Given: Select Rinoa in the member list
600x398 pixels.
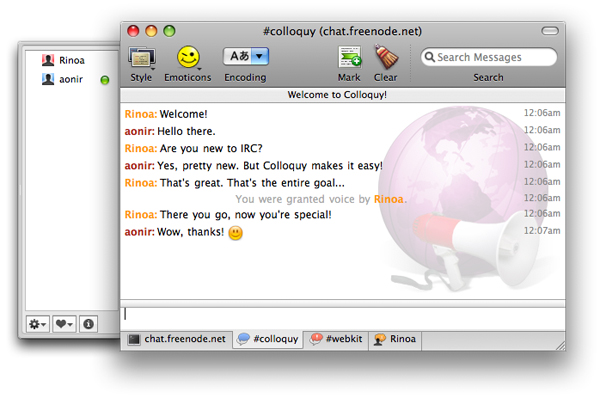Looking at the screenshot, I should point(72,60).
